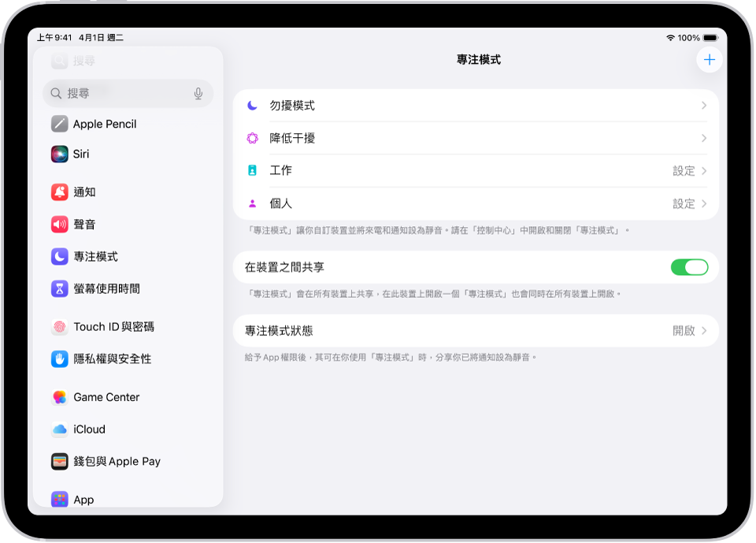Turn off 在裝置之間共享 switch
Screen dimensions: 756x543
(690, 267)
